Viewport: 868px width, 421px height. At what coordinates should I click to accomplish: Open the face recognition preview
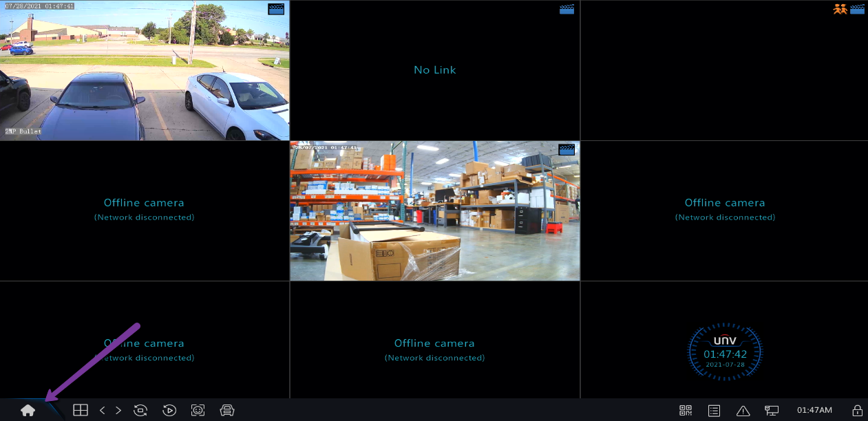198,411
